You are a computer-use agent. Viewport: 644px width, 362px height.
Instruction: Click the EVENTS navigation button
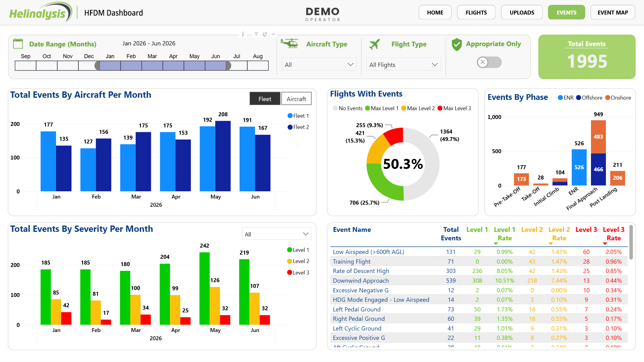pyautogui.click(x=566, y=12)
